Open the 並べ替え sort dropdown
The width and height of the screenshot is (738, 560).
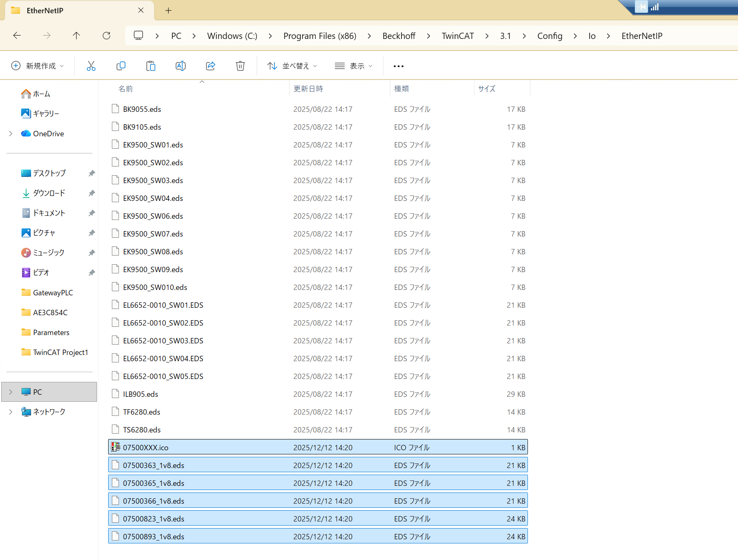[x=293, y=66]
